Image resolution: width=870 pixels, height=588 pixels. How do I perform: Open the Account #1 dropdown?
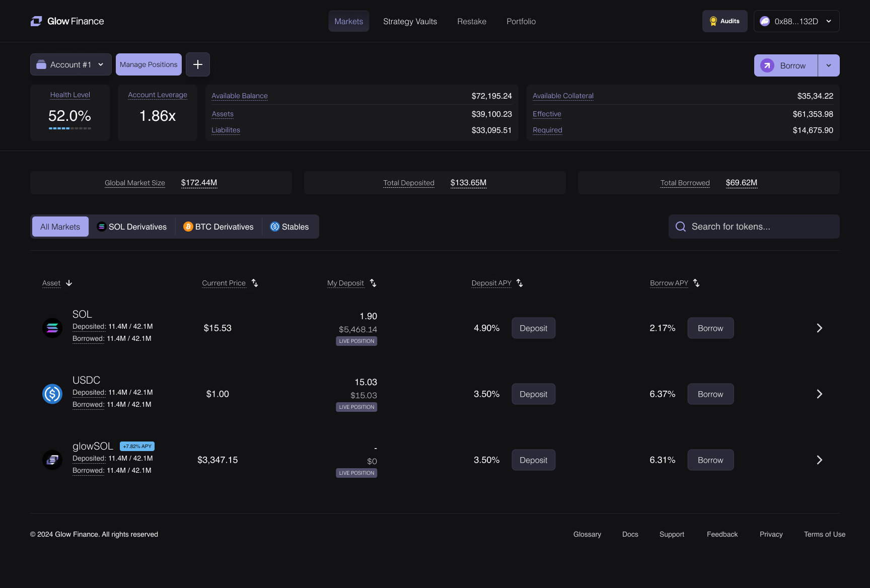pyautogui.click(x=70, y=64)
